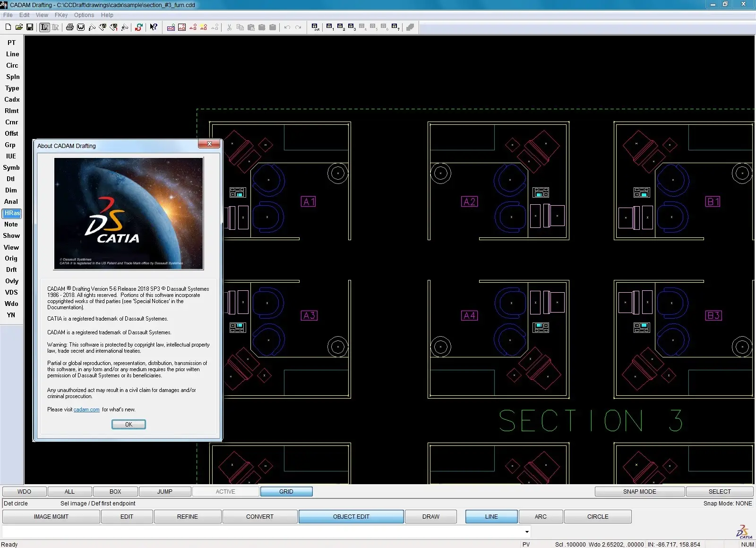This screenshot has width=756, height=548.
Task: Click the CATIA logo bottom right
Action: [744, 531]
